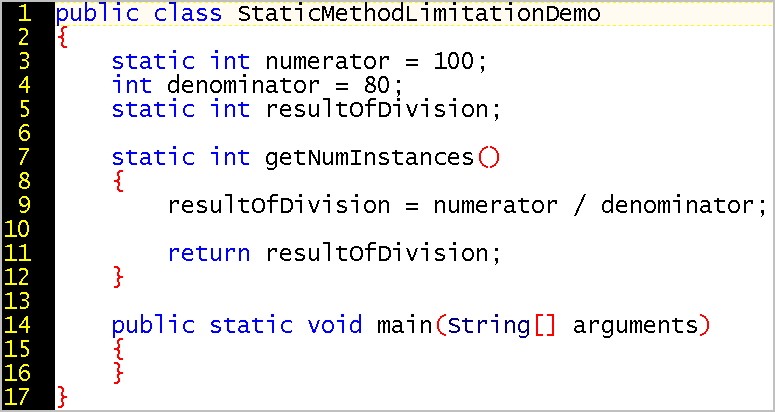775x412 pixels.
Task: Click the word denominator on line 4
Action: (243, 85)
